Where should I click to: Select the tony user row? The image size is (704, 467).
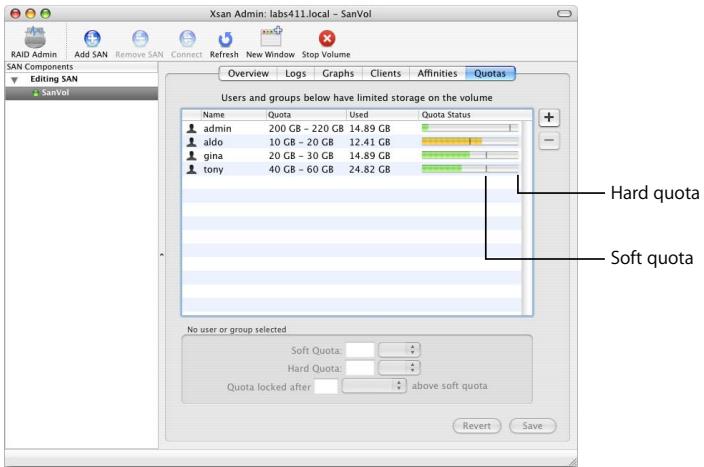[x=352, y=169]
